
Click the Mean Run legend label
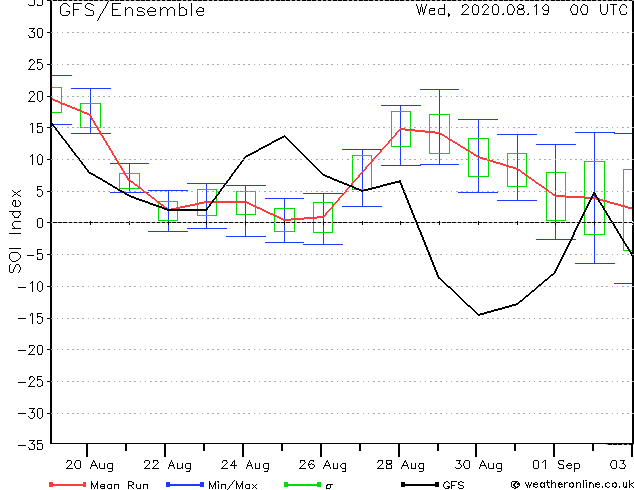[x=119, y=485]
